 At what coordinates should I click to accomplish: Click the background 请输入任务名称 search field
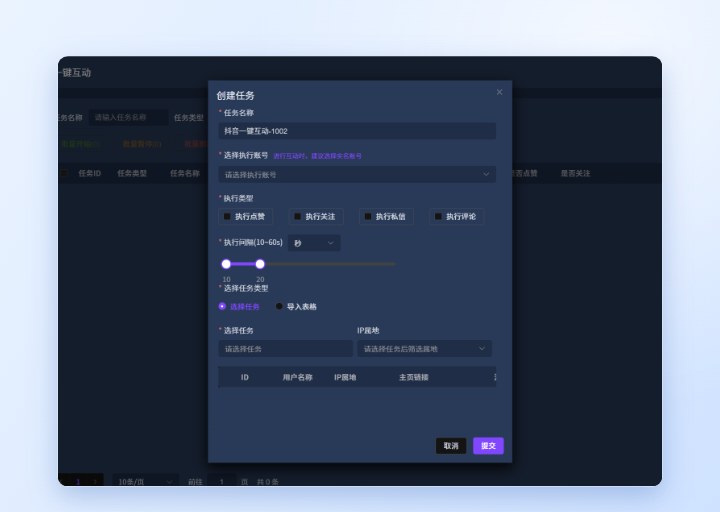point(129,118)
